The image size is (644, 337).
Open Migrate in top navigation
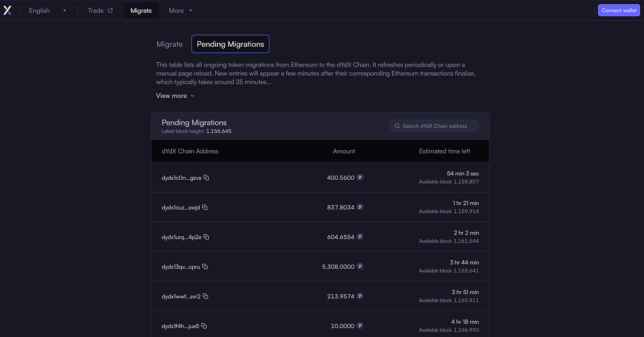point(141,10)
